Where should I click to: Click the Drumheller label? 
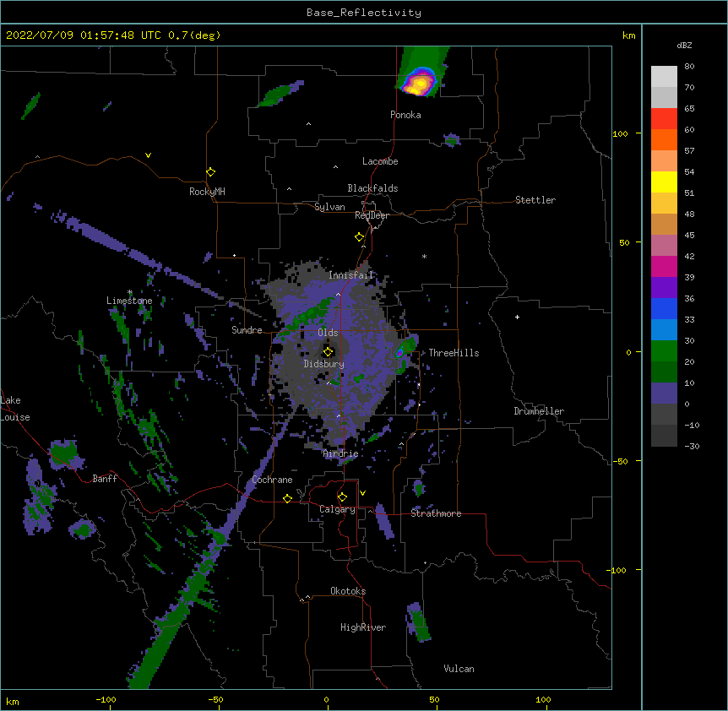point(539,411)
